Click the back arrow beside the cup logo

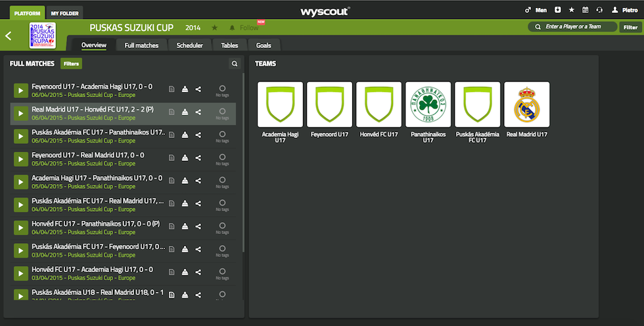tap(9, 36)
